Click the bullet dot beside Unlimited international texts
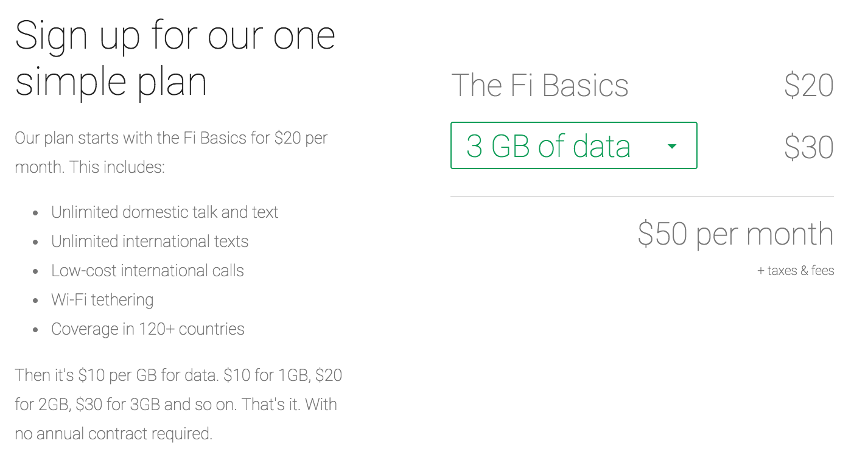868x460 pixels. (x=36, y=242)
